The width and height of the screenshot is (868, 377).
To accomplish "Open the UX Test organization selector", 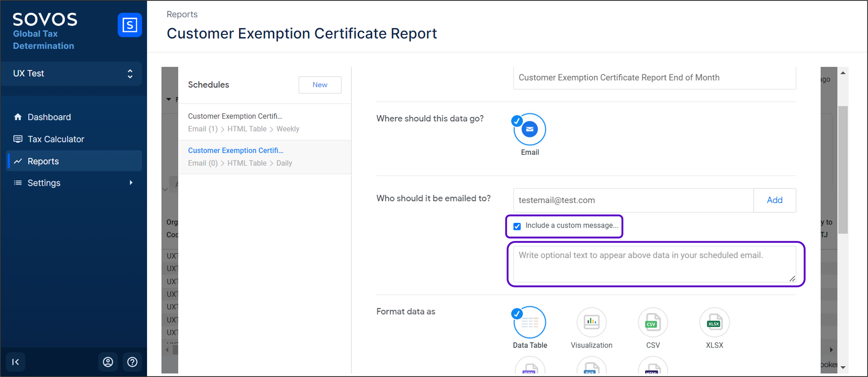I will click(71, 73).
